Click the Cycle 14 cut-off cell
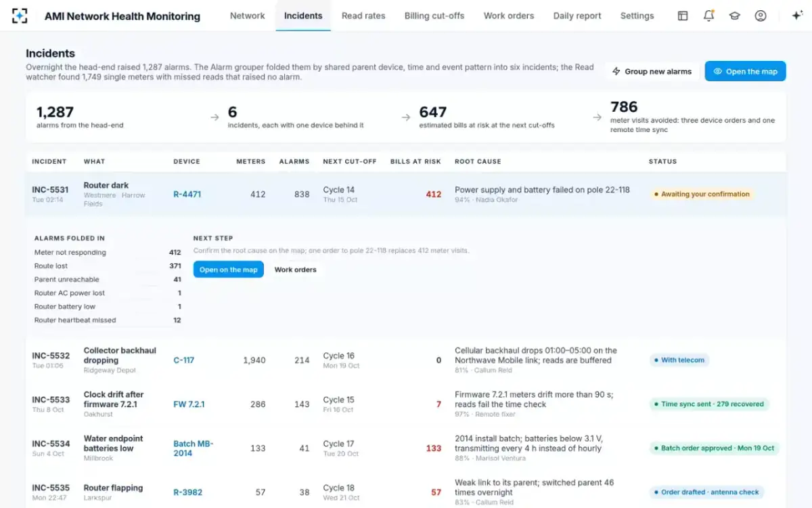This screenshot has height=508, width=812. 340,194
